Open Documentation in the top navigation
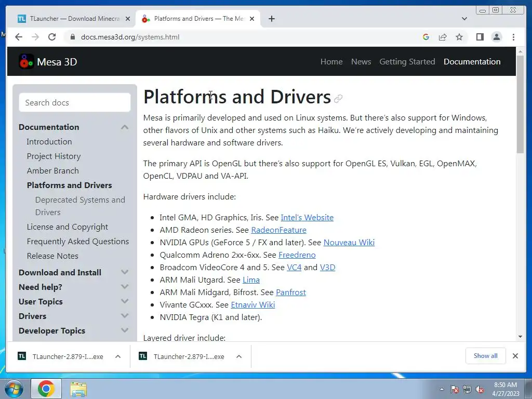 click(x=472, y=62)
